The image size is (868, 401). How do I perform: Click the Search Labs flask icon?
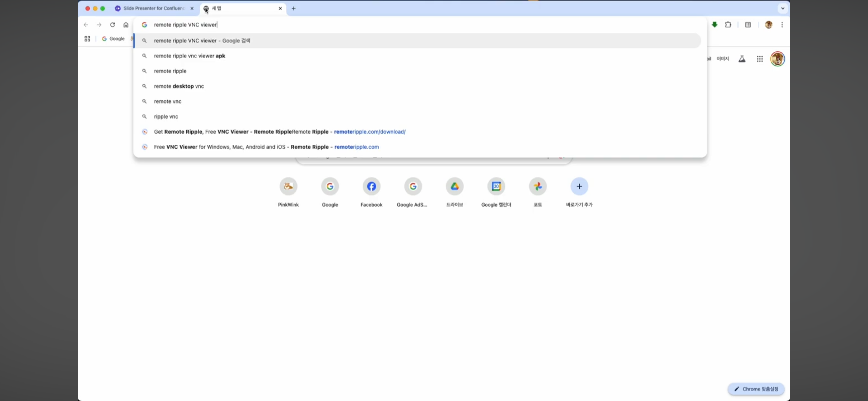tap(742, 59)
